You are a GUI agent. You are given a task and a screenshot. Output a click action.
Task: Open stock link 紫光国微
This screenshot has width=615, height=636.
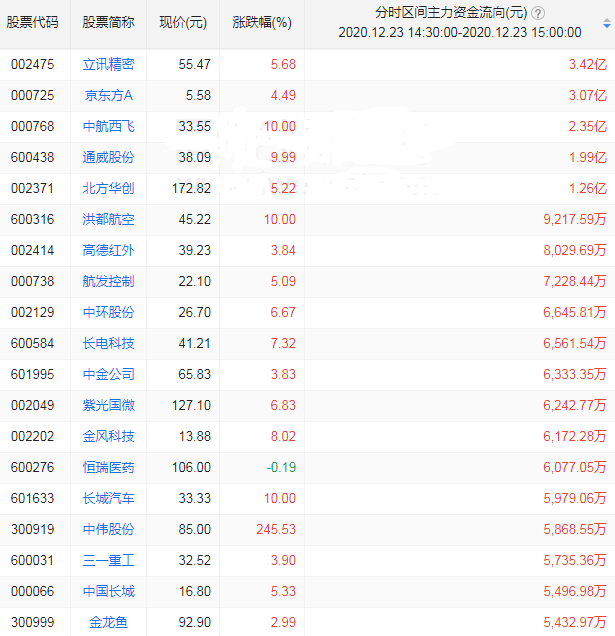tap(108, 406)
